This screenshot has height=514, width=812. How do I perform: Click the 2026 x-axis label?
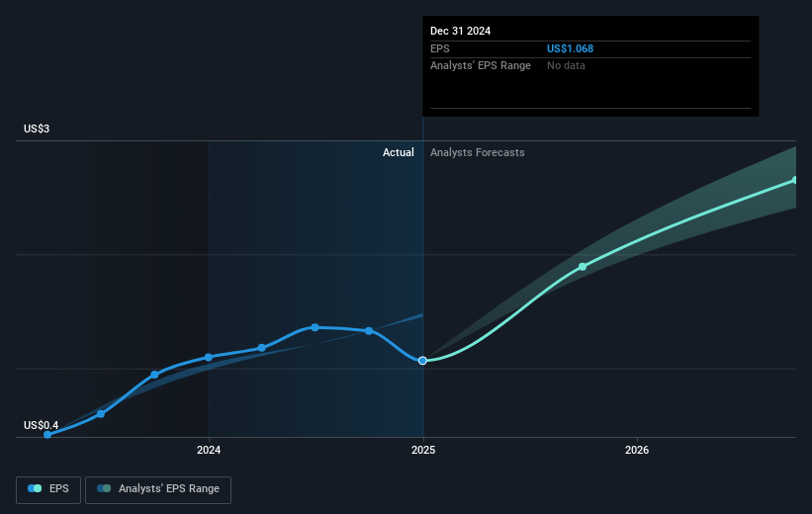[x=637, y=450]
